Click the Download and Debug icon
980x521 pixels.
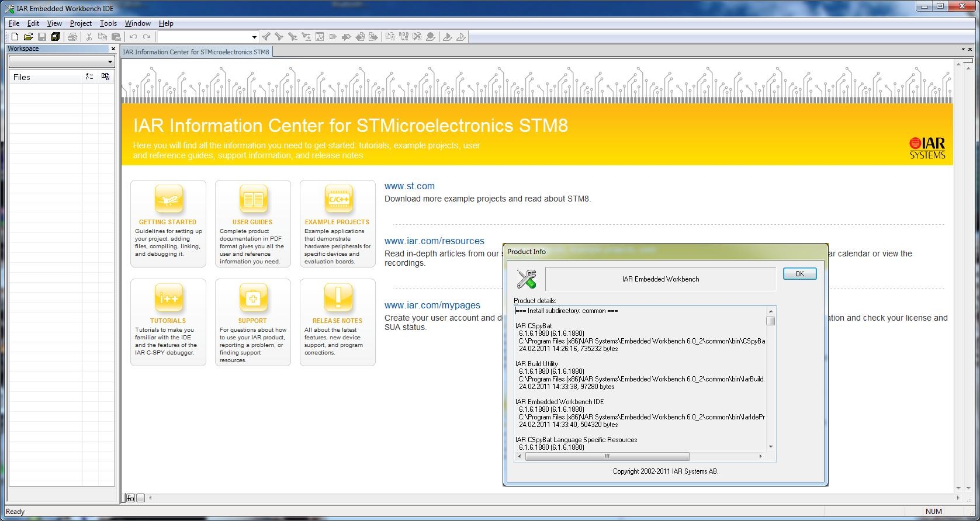447,37
